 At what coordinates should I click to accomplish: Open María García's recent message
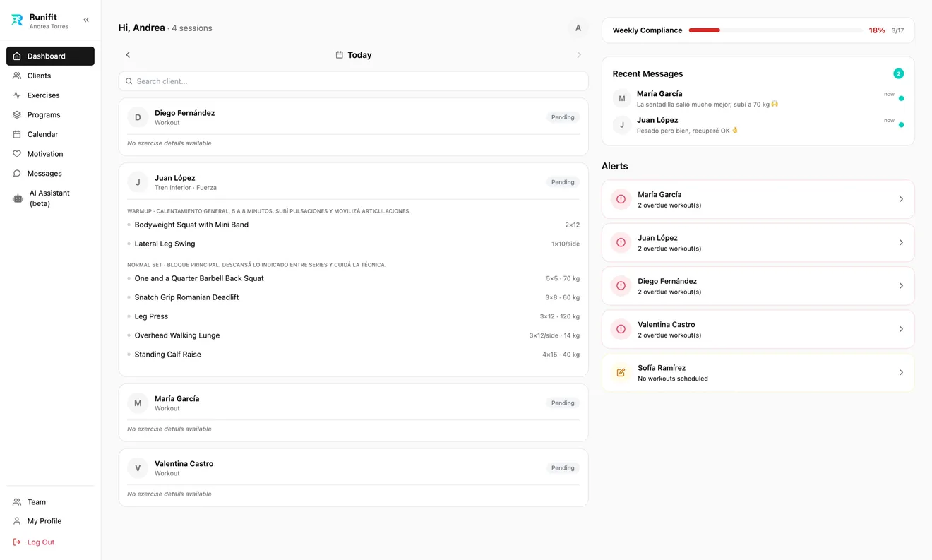[x=758, y=99]
